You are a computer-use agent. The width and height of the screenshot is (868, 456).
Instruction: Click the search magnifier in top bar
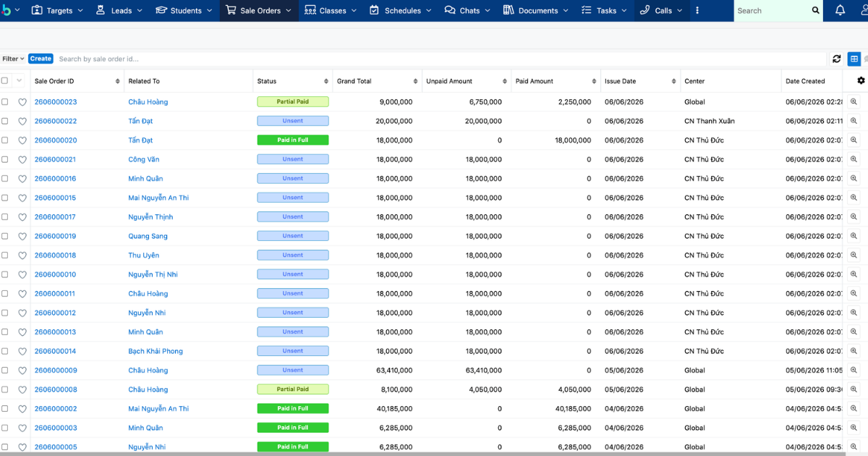[x=816, y=11]
